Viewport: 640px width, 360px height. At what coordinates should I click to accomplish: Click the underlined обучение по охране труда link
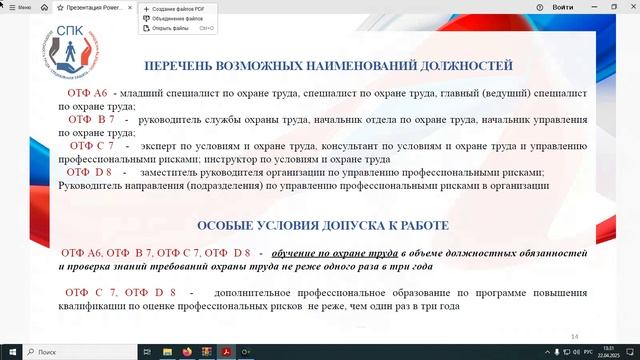click(x=335, y=253)
